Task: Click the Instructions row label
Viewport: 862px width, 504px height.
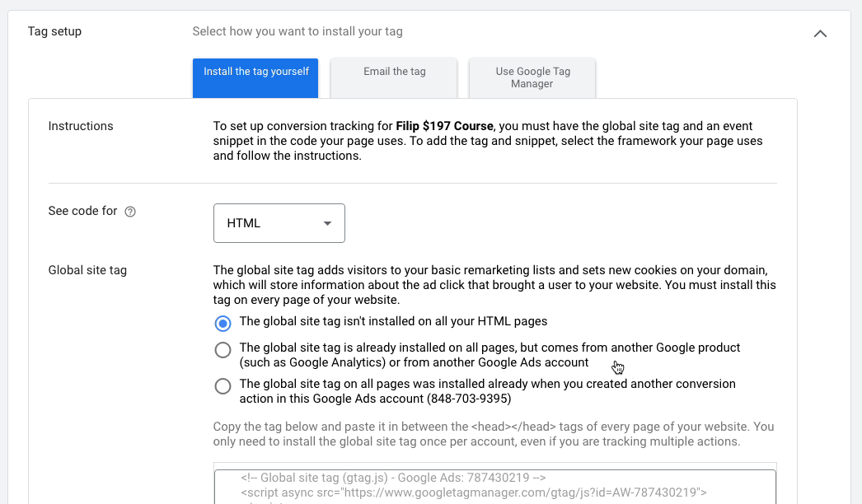Action: click(81, 127)
